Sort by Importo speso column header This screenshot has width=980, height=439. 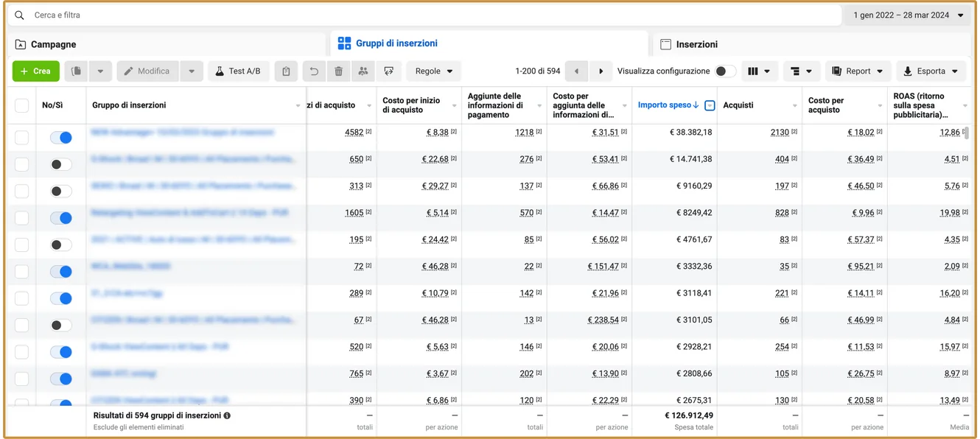[668, 105]
